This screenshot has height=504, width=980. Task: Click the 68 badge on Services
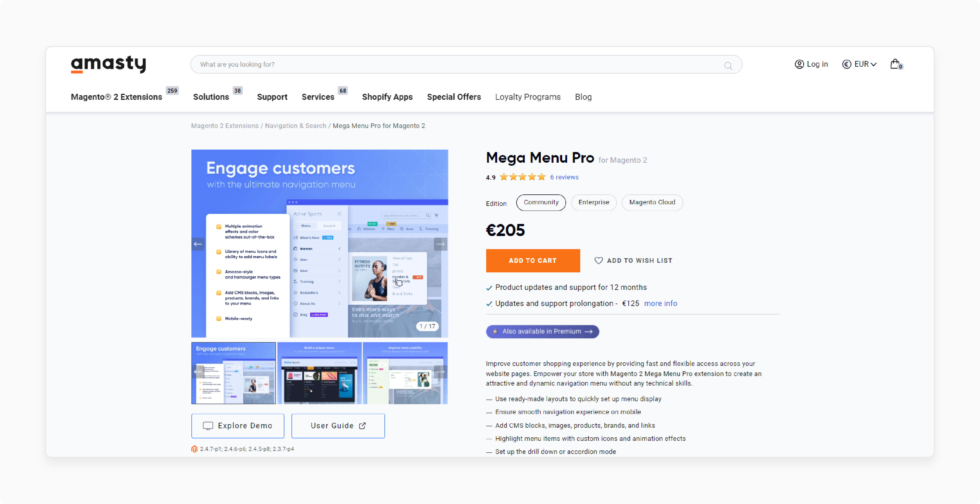pos(343,91)
